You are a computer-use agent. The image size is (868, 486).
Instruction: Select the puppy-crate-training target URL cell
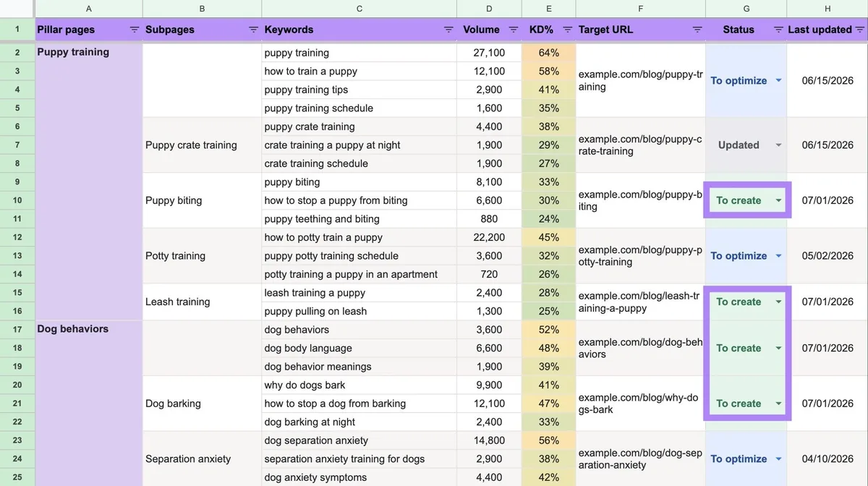(x=641, y=145)
